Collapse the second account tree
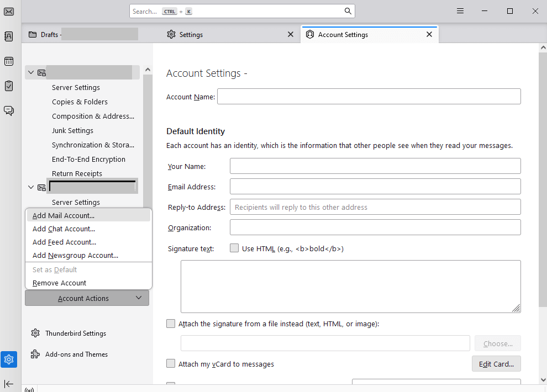 pos(31,188)
